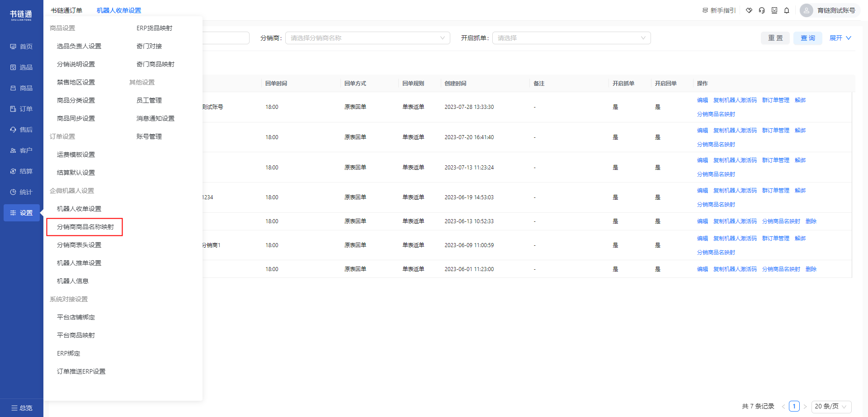Screen dimensions: 868x417
Task: Click the 重置 button
Action: (775, 38)
